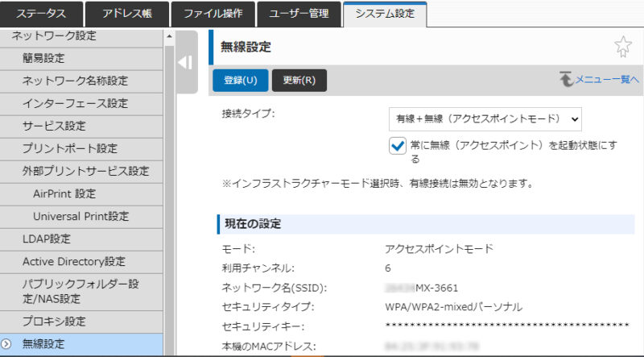Click the menu list up-arrow icon
The height and width of the screenshot is (357, 644).
click(566, 80)
